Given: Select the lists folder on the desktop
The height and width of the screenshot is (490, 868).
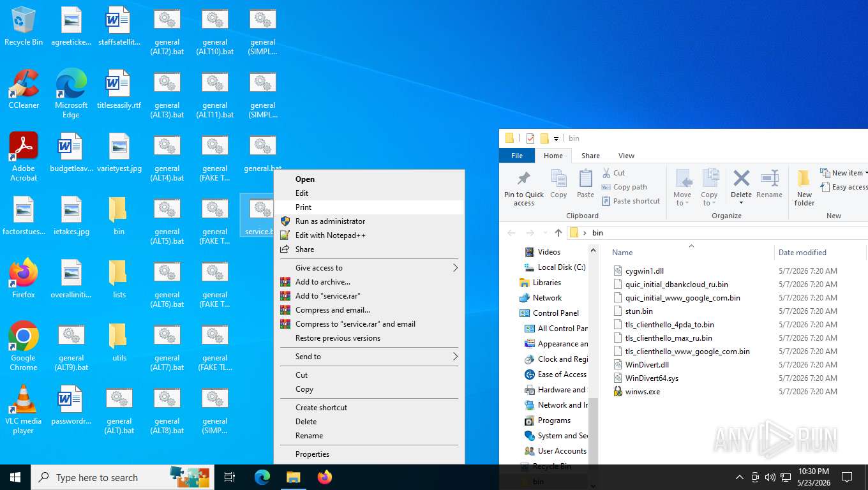Looking at the screenshot, I should pyautogui.click(x=119, y=279).
